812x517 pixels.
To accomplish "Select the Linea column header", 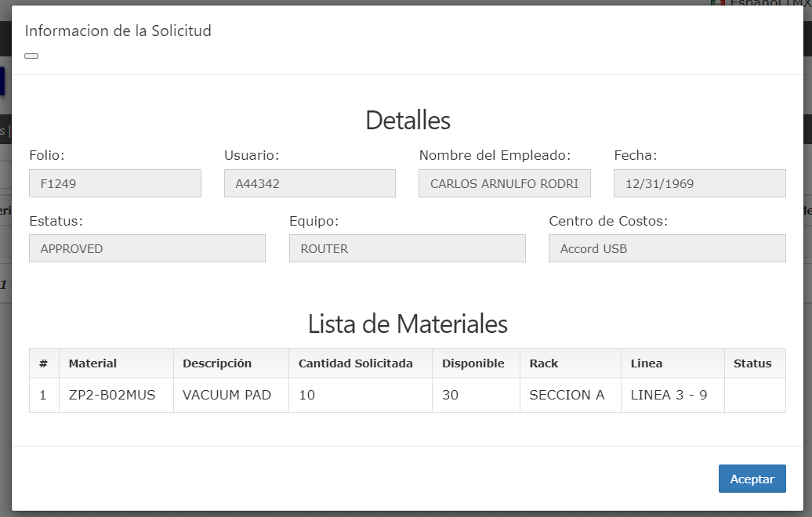I will 647,363.
